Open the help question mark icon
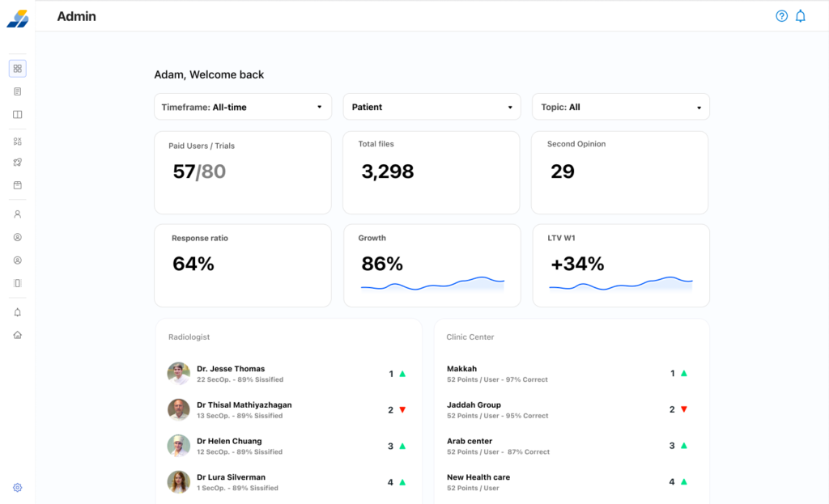This screenshot has width=829, height=504. click(x=781, y=16)
